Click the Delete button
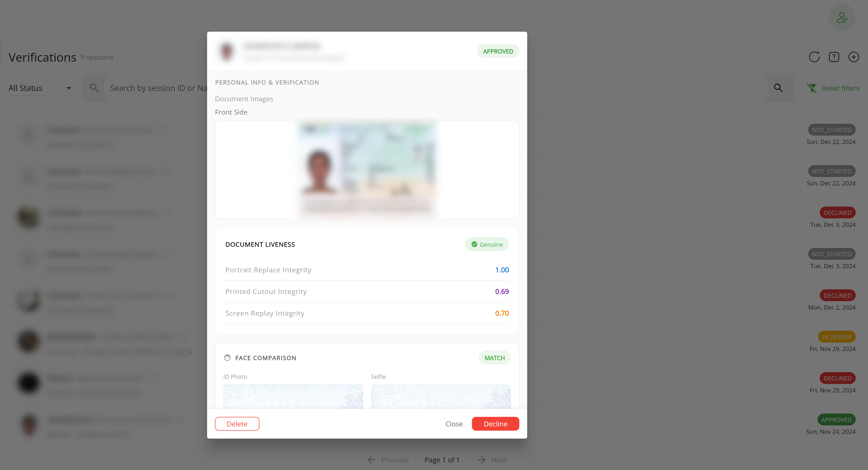 [x=237, y=424]
